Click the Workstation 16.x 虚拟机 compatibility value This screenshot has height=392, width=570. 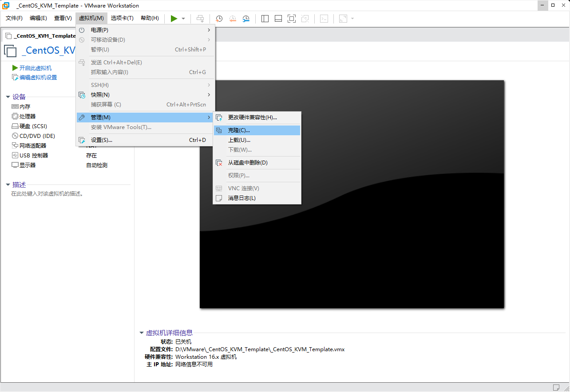206,357
